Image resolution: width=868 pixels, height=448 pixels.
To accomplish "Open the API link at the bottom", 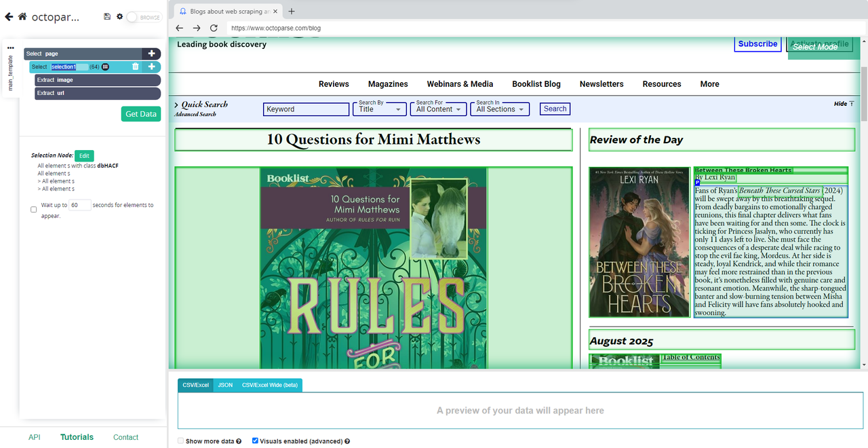I will 35,437.
